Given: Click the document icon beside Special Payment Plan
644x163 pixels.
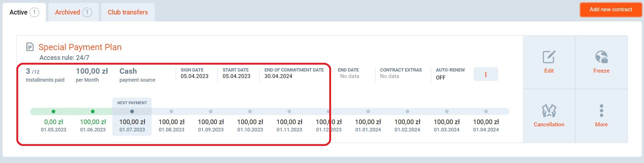Looking at the screenshot, I should pos(30,47).
